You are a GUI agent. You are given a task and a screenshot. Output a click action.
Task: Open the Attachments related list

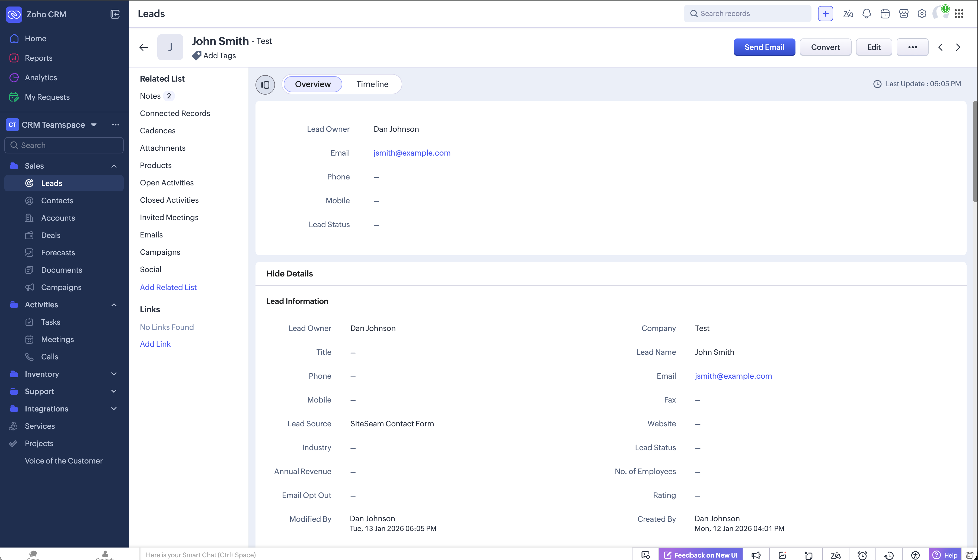(x=162, y=148)
